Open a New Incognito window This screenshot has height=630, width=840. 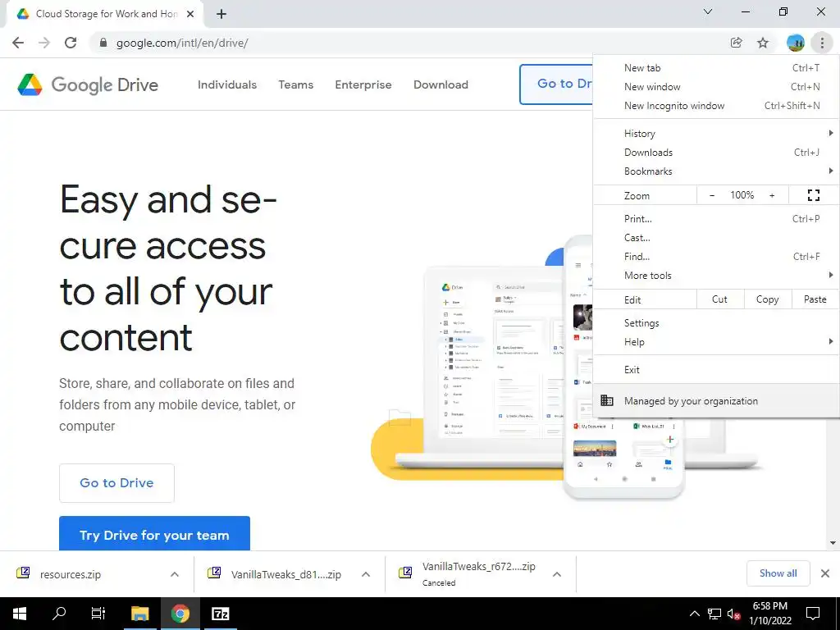click(716, 106)
